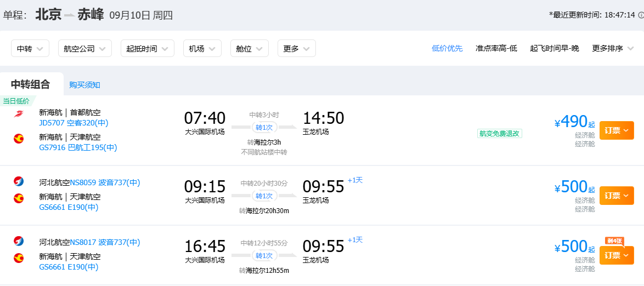Click the 14:50 arrival time
644x286 pixels.
(323, 118)
